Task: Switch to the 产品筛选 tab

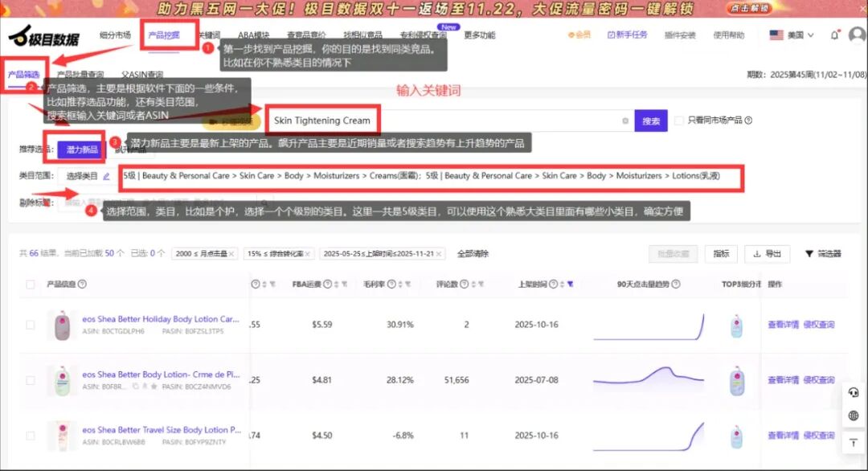Action: coord(24,74)
